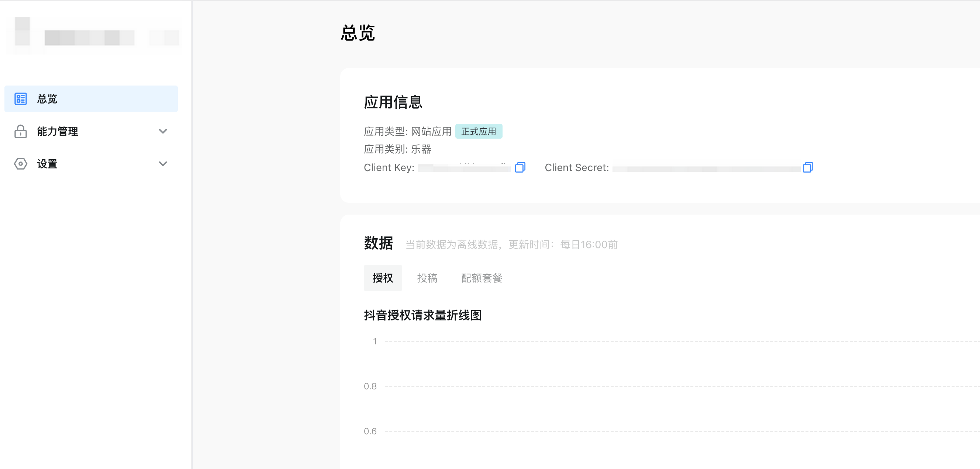Open the 设置 menu item
Image resolution: width=980 pixels, height=469 pixels.
pyautogui.click(x=47, y=164)
